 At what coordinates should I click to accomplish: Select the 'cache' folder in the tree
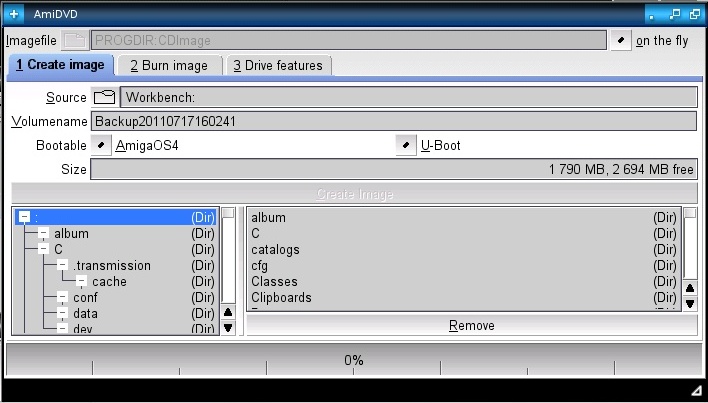pos(109,282)
